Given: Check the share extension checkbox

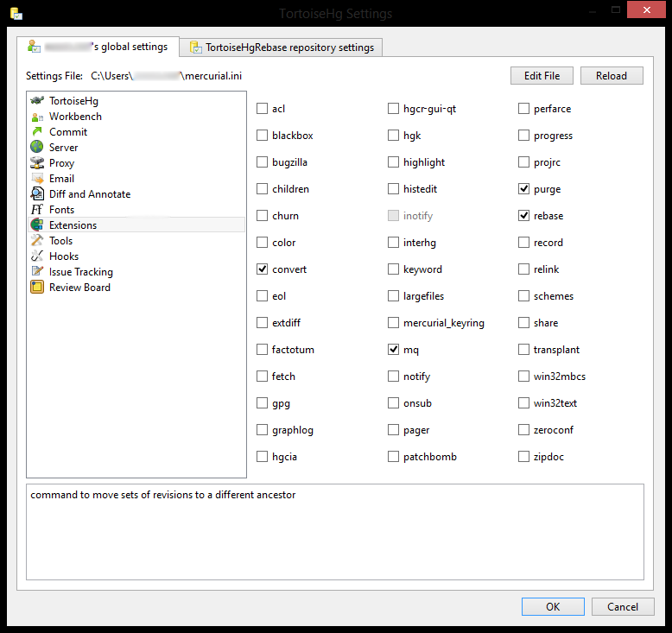Looking at the screenshot, I should pyautogui.click(x=523, y=323).
